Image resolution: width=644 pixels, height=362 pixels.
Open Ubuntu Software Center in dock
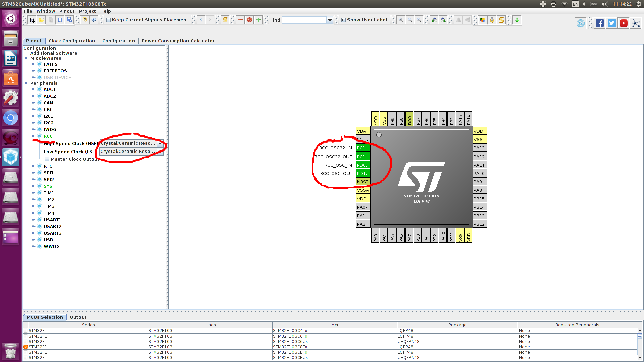(x=11, y=78)
